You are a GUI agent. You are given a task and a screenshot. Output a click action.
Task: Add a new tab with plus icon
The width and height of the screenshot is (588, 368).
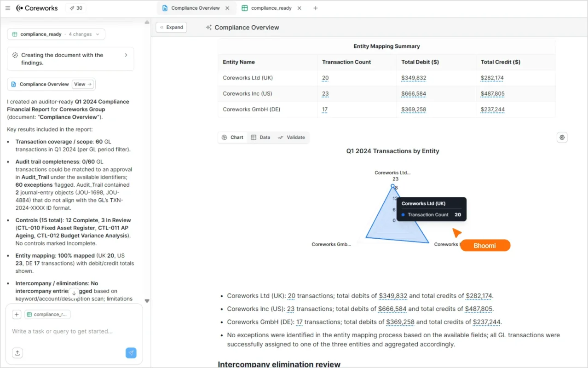point(315,8)
